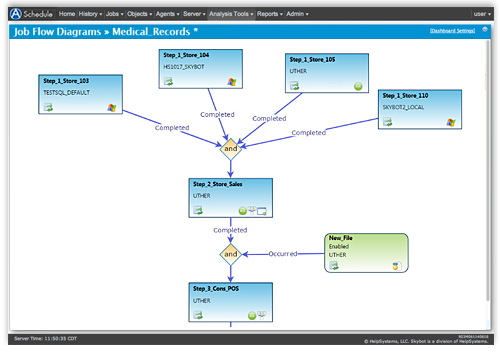This screenshot has width=500, height=361.
Task: Open the Agents menu
Action: 167,14
